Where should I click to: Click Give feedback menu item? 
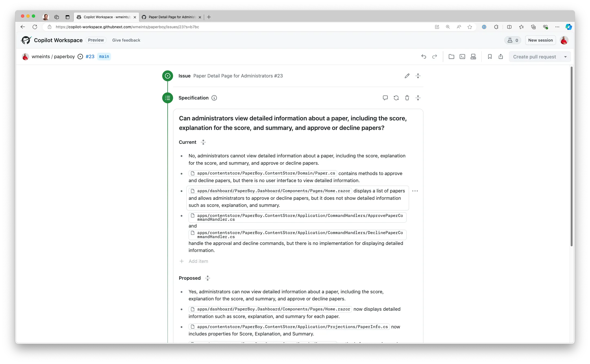tap(126, 40)
